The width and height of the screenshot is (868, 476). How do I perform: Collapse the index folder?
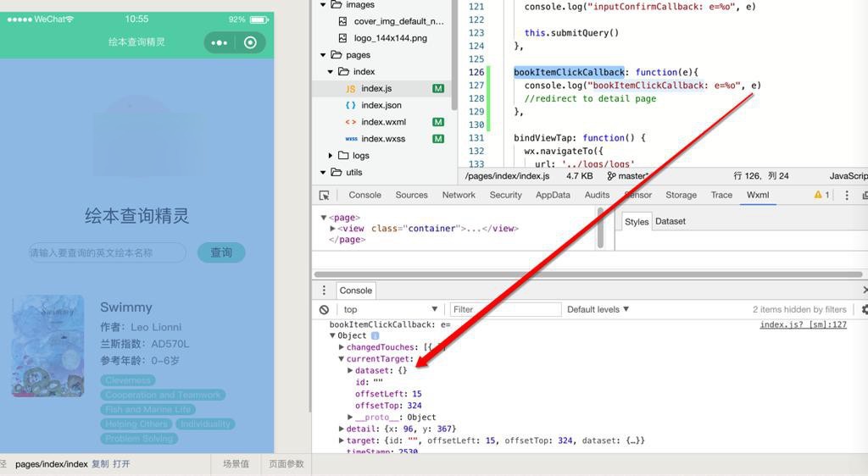pyautogui.click(x=331, y=72)
